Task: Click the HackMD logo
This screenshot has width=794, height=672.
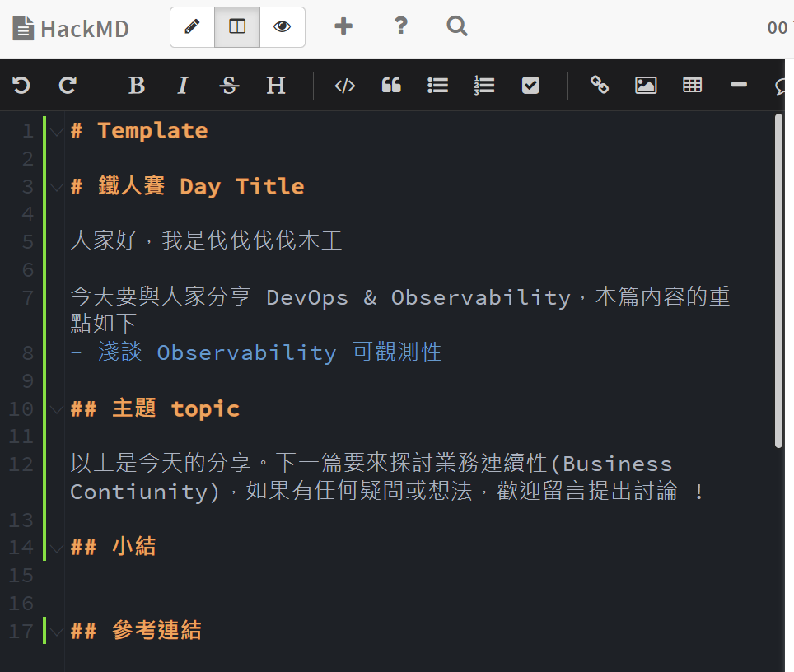Action: [x=71, y=28]
